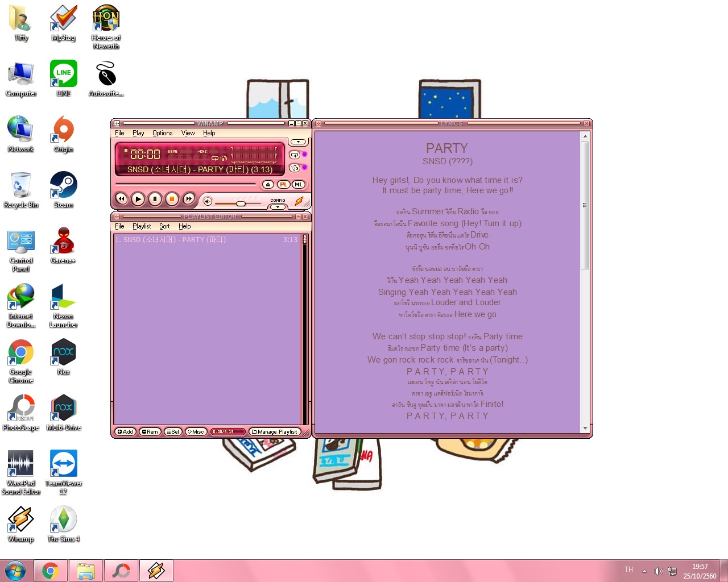Open TeamViewer 12 shortcut
The width and height of the screenshot is (728, 582).
64,472
